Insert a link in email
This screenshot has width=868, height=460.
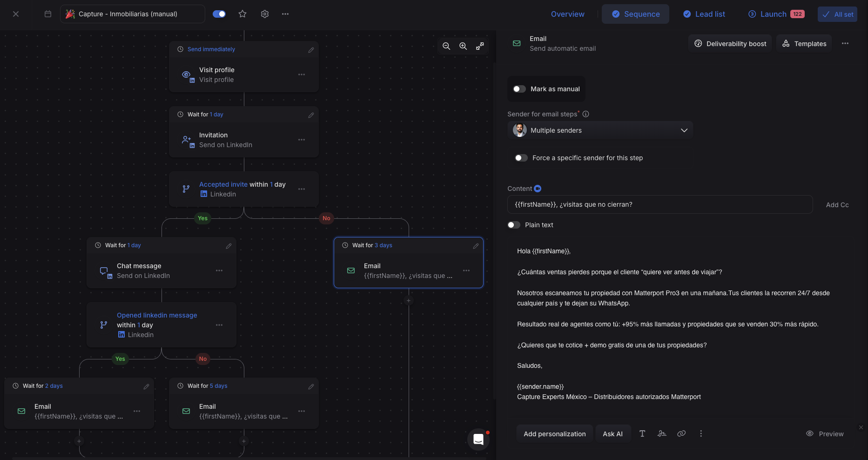tap(681, 433)
